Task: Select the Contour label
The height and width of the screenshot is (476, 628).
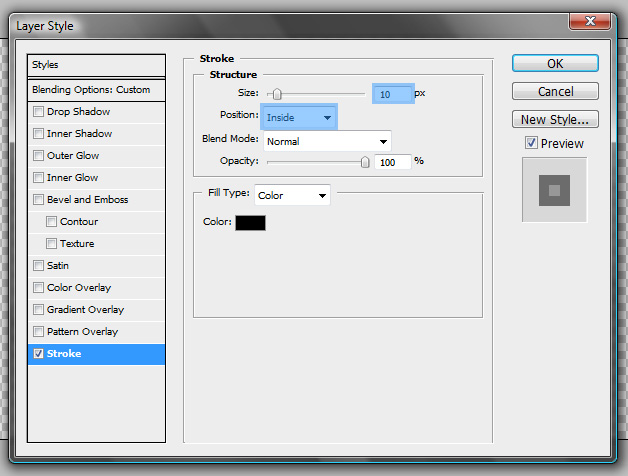Action: coord(79,222)
